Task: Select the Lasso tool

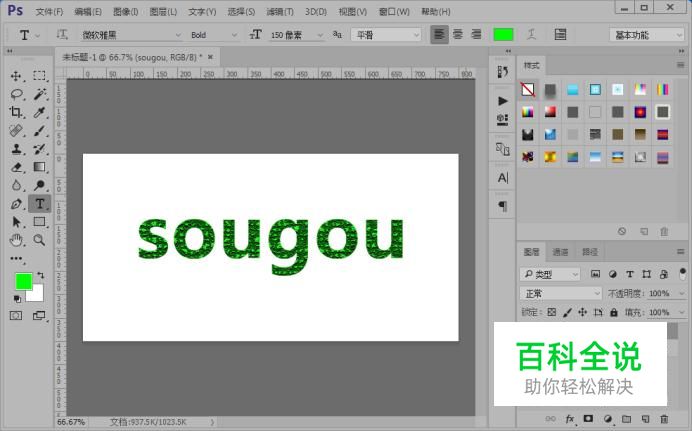Action: pyautogui.click(x=16, y=94)
